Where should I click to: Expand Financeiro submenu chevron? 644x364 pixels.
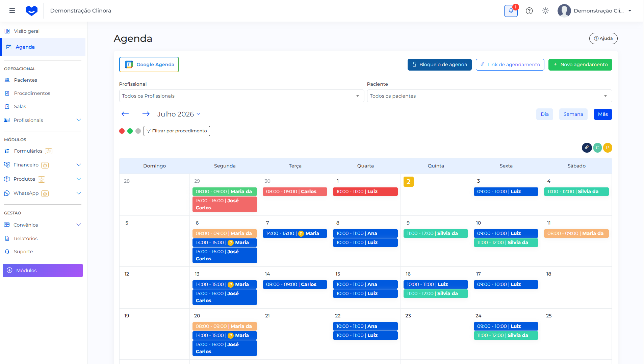click(79, 165)
